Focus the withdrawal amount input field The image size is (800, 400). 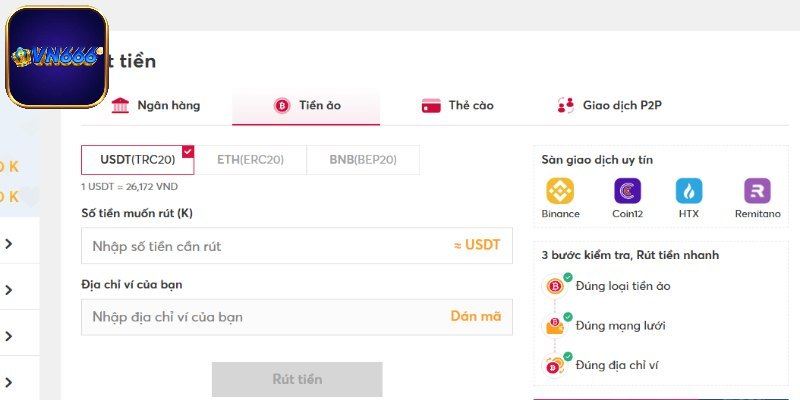click(265, 246)
